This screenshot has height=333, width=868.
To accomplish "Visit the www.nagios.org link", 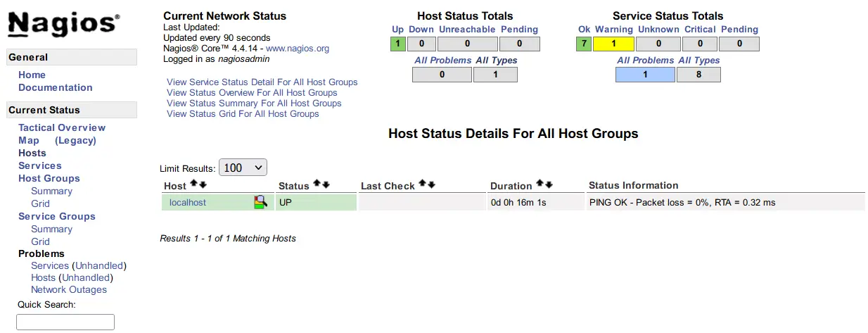I will pos(298,49).
